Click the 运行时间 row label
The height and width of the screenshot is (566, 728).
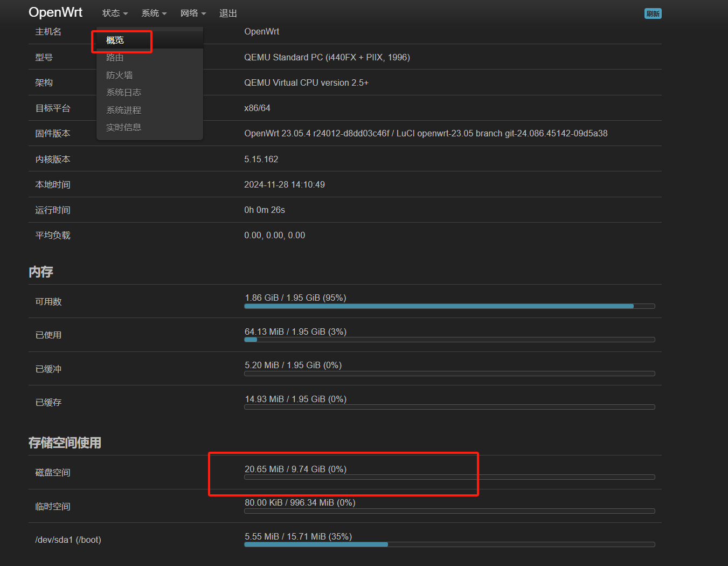click(53, 210)
